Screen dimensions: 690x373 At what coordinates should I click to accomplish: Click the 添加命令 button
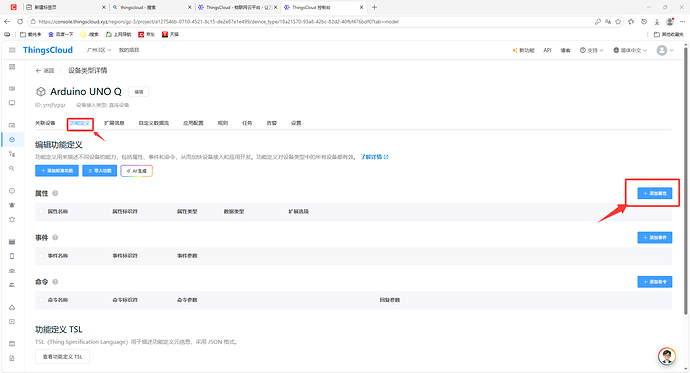655,282
